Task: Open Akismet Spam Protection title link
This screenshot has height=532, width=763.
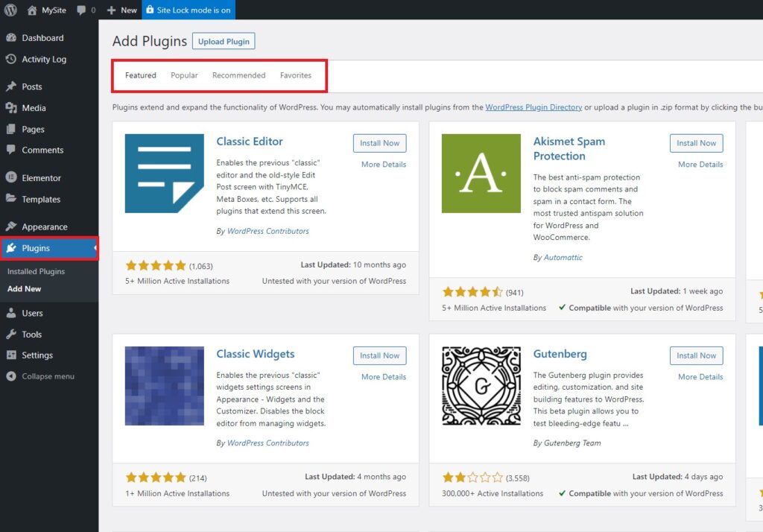Action: point(569,149)
